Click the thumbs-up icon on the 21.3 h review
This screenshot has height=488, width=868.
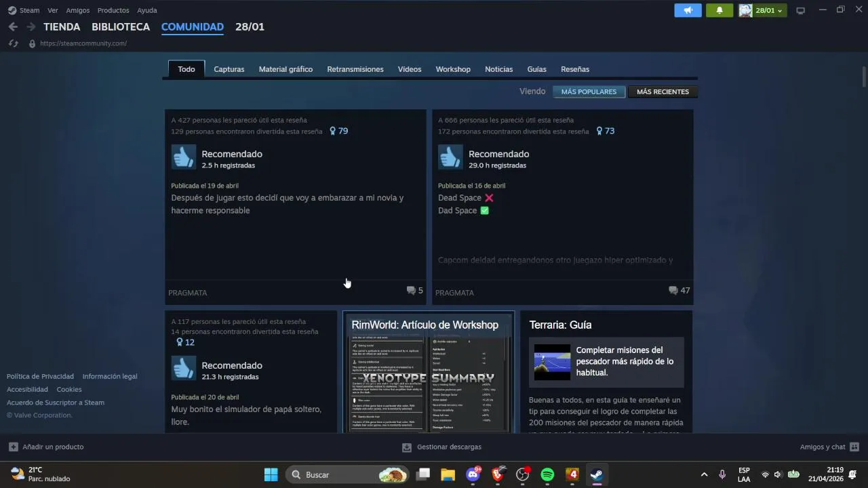tap(184, 369)
